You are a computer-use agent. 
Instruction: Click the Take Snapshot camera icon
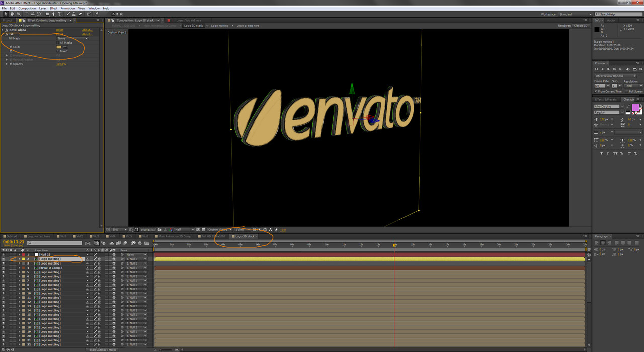pyautogui.click(x=159, y=229)
